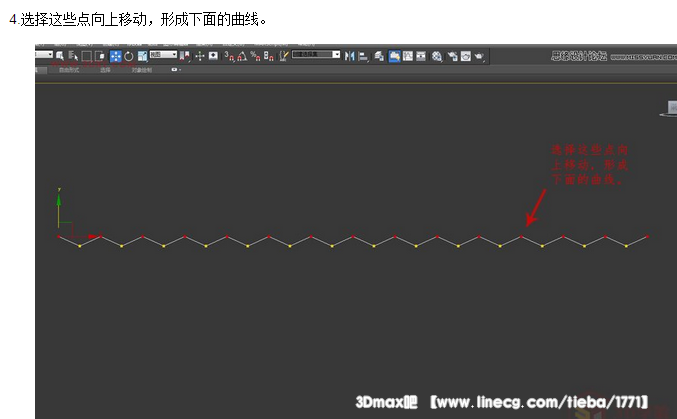The image size is (677, 419).
Task: Open the Render Setup dialog
Action: click(x=452, y=56)
